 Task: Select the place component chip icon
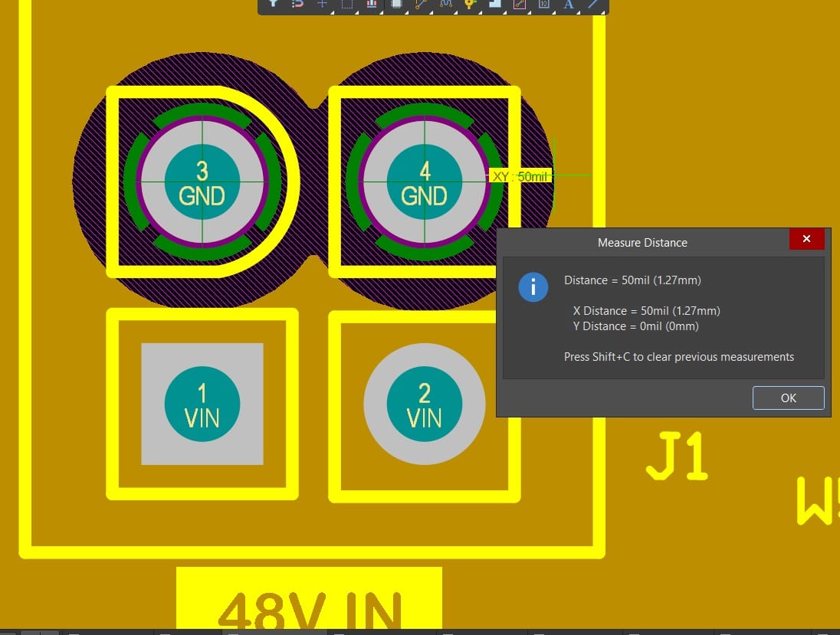tap(396, 3)
